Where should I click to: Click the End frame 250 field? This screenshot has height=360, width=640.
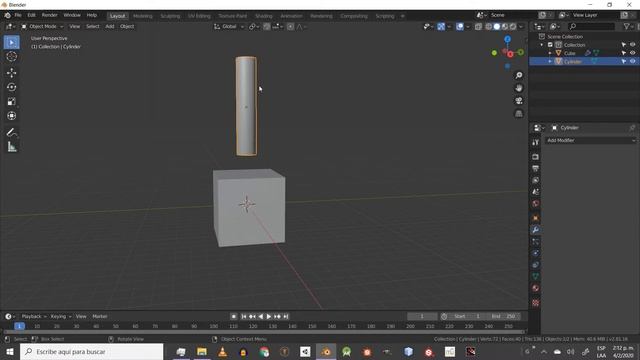pos(504,316)
